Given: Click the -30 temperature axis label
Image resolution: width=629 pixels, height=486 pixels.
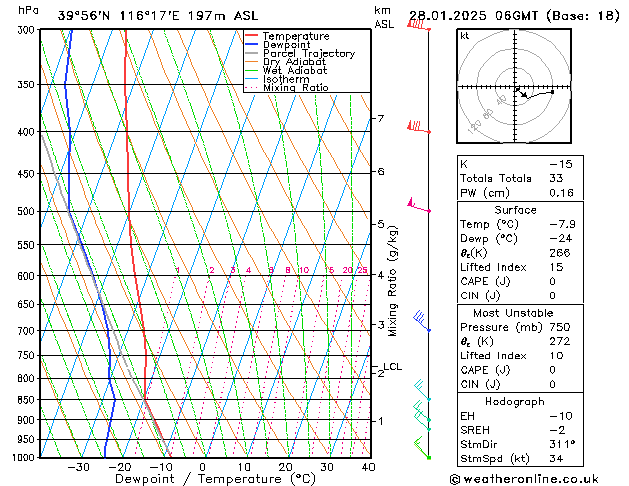Looking at the screenshot, I should point(78,467).
